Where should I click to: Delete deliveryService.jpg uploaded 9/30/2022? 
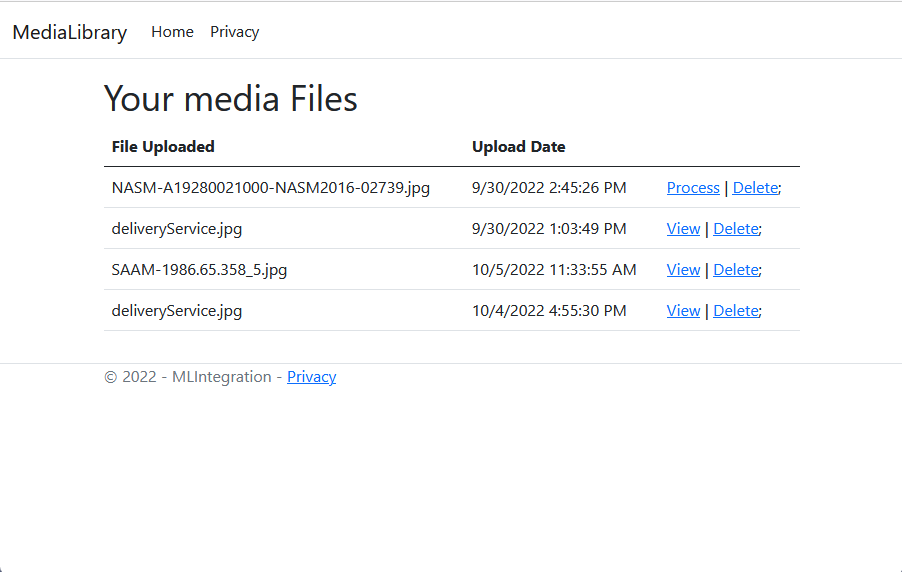[736, 228]
